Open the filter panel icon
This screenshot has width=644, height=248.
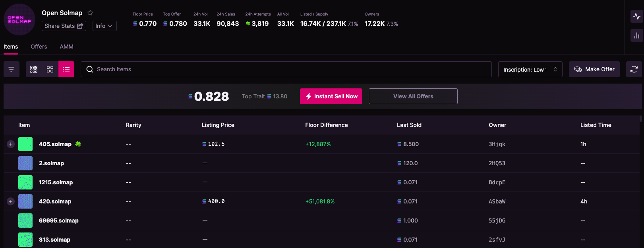pos(12,69)
